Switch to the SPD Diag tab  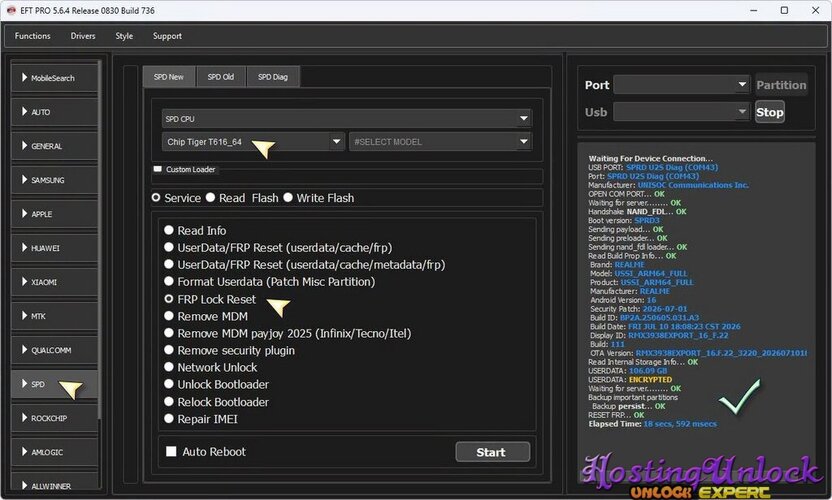pyautogui.click(x=273, y=77)
